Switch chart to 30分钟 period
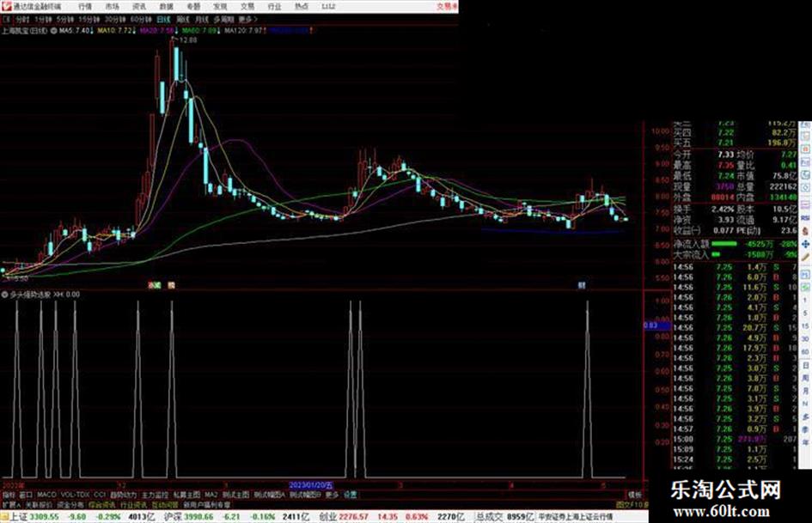 tap(114, 20)
